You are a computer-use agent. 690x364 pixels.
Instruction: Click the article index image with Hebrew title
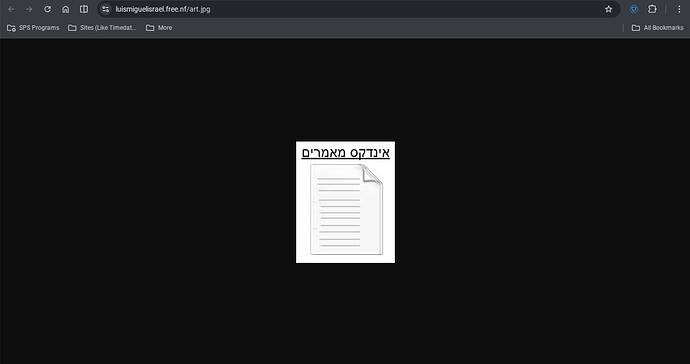click(345, 202)
